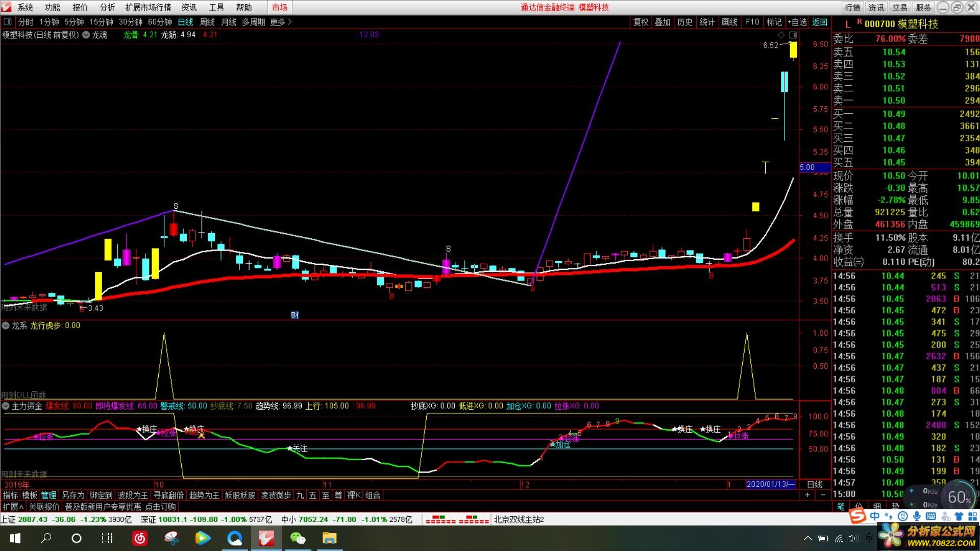Image resolution: width=980 pixels, height=551 pixels.
Task: Click the diamond icon above the chart
Action: [x=781, y=35]
